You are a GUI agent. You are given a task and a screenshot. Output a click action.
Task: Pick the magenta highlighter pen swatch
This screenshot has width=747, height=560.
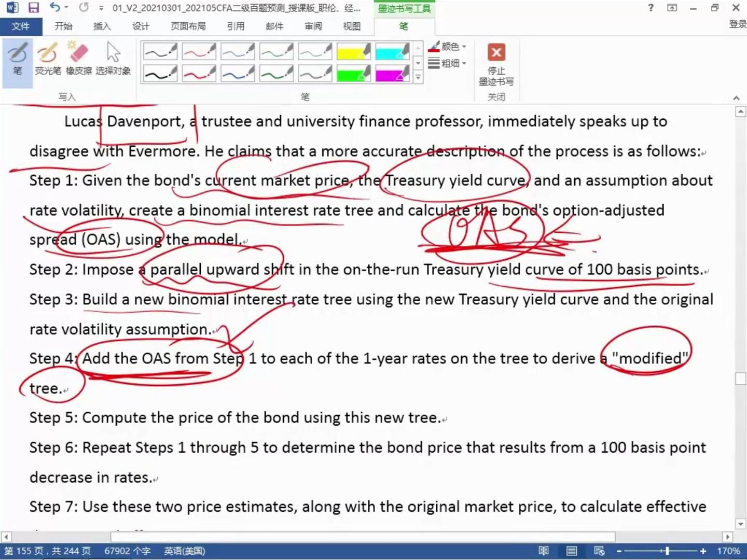(392, 74)
